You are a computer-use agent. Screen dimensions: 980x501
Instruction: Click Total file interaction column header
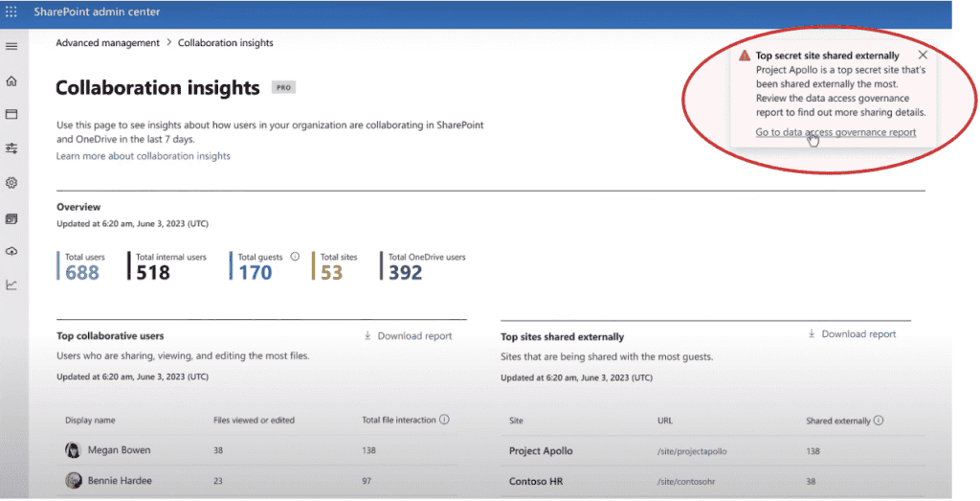click(399, 420)
